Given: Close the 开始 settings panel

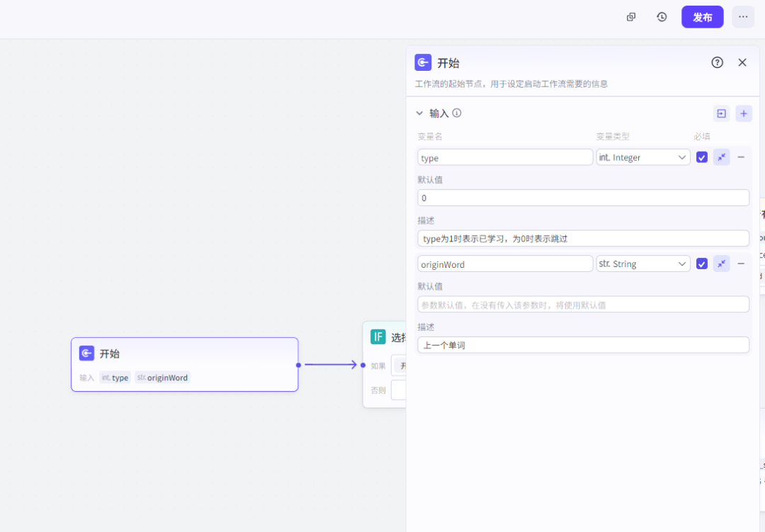Looking at the screenshot, I should (x=742, y=62).
